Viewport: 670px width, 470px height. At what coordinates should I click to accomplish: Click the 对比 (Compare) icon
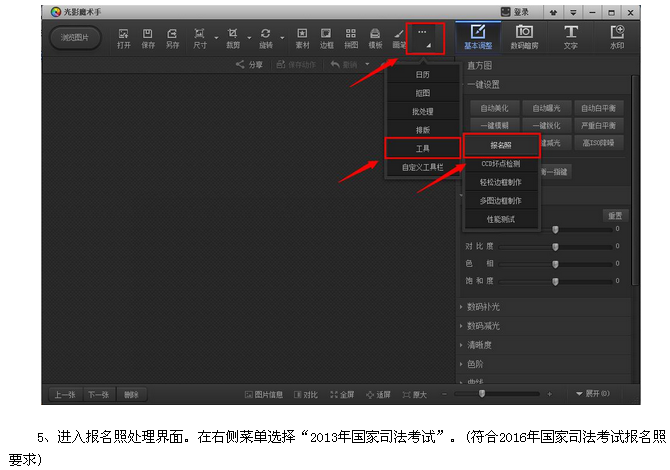click(x=297, y=394)
